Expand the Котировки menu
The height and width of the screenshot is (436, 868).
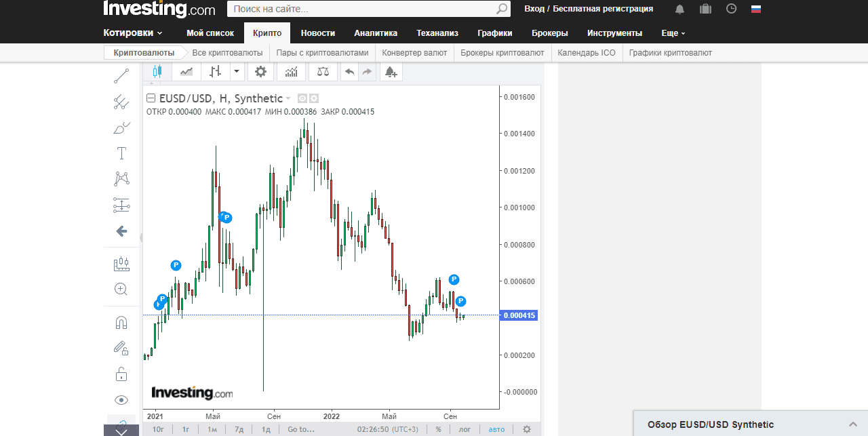133,33
